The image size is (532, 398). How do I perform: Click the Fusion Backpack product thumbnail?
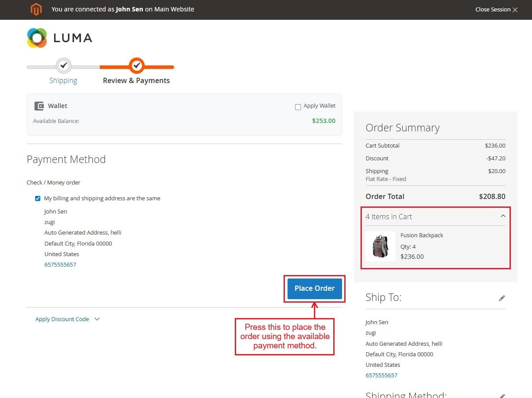380,246
